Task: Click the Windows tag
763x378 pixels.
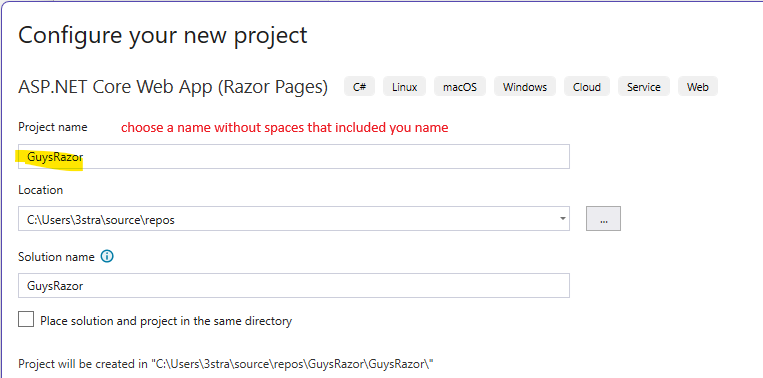Action: 525,87
